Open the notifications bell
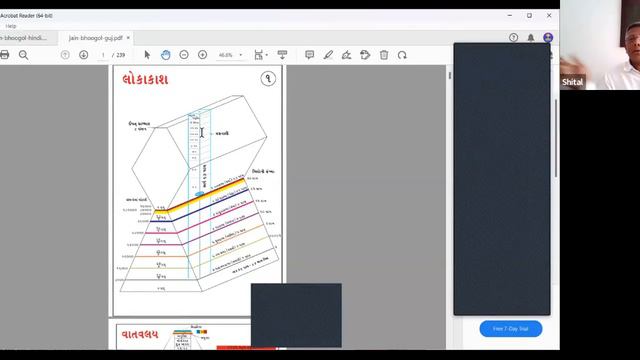640x360 pixels. point(531,38)
